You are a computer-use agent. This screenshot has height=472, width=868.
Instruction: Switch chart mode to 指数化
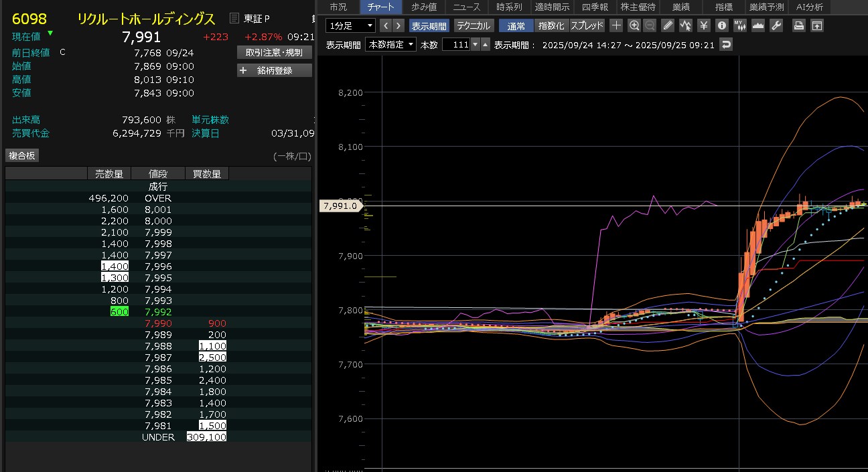point(551,25)
